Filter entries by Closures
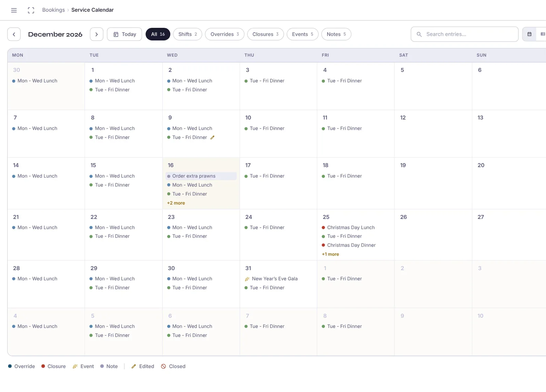The image size is (546, 392). pyautogui.click(x=265, y=34)
